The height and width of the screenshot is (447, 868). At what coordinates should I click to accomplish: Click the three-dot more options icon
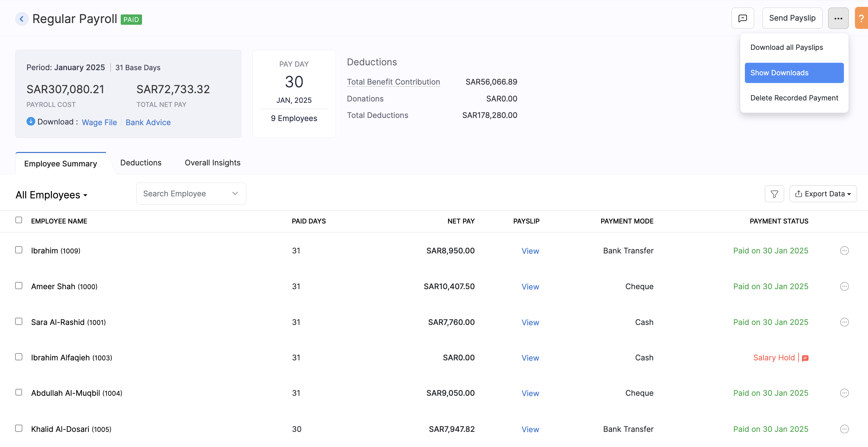coord(838,18)
